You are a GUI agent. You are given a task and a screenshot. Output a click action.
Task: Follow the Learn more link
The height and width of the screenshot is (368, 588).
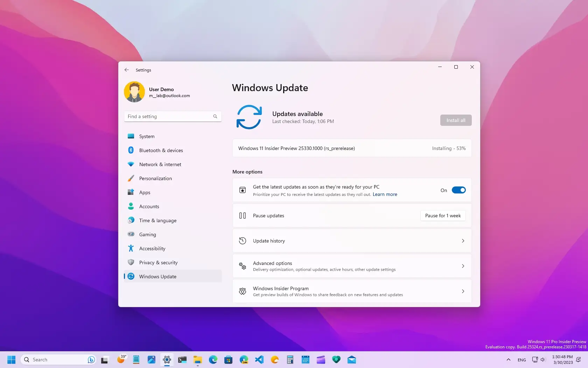385,195
